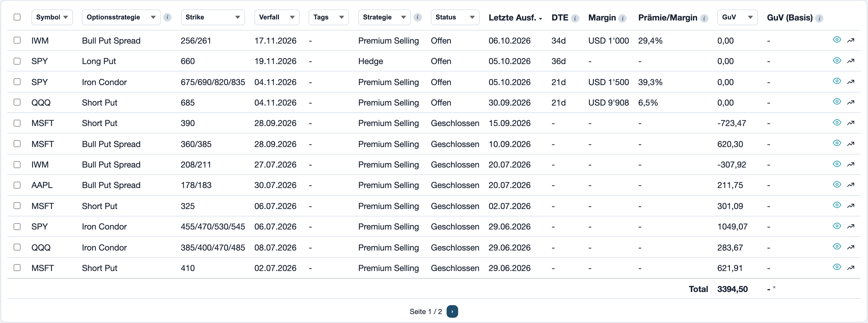The width and height of the screenshot is (868, 323).
Task: Sort by Letzte Ausf. column header
Action: 515,18
